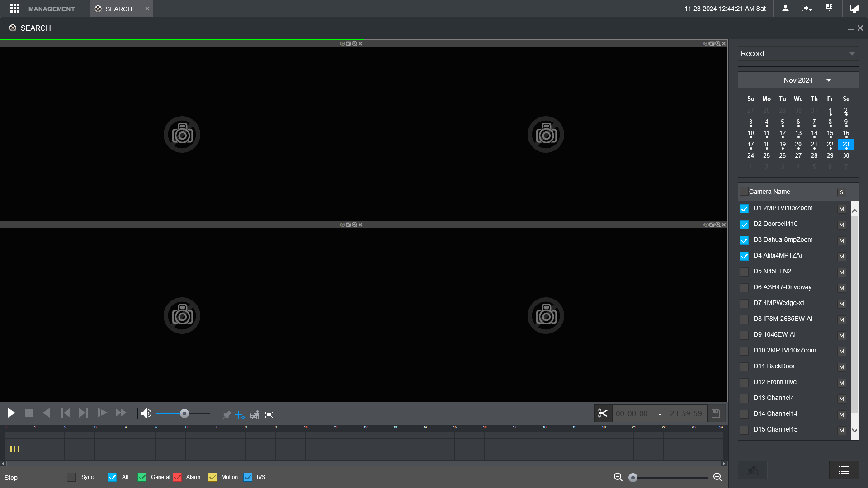The width and height of the screenshot is (868, 488).
Task: Select the SEARCH tab
Action: tap(122, 9)
